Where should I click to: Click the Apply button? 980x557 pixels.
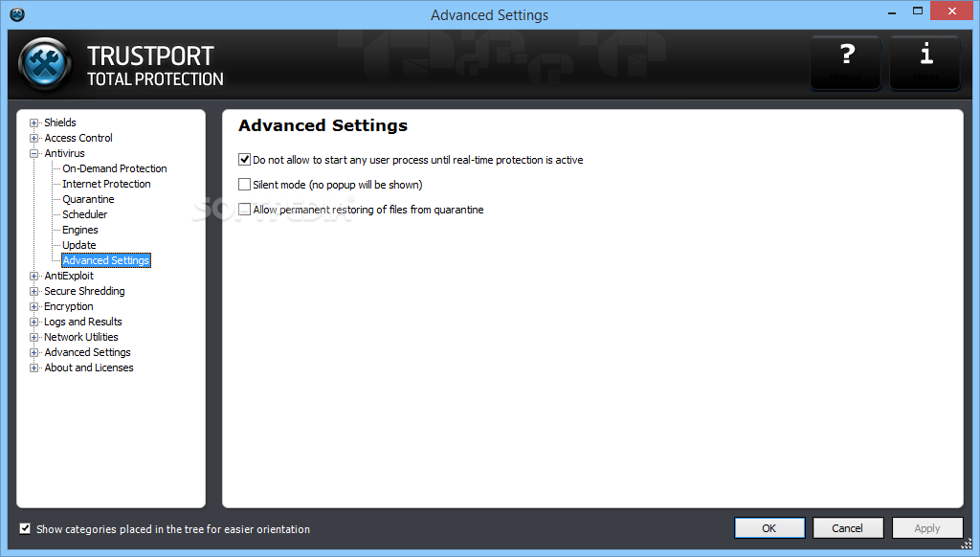point(926,528)
